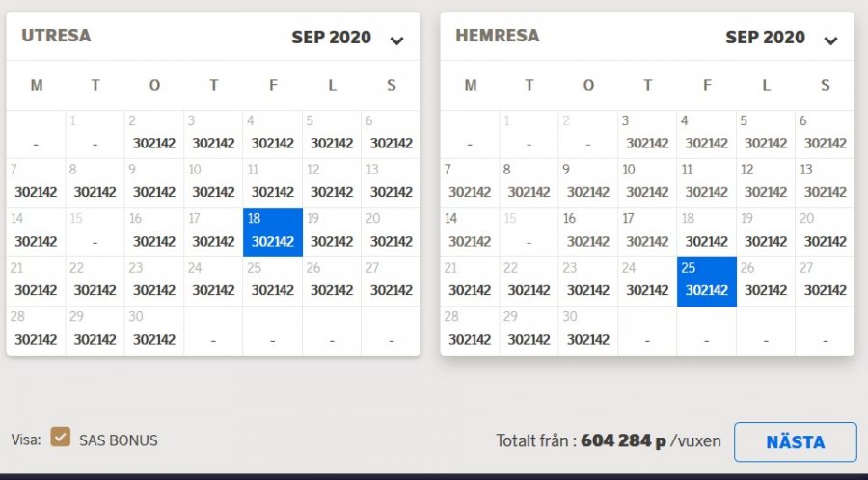Pick September 3 in the Hemresa calendar

click(x=647, y=135)
